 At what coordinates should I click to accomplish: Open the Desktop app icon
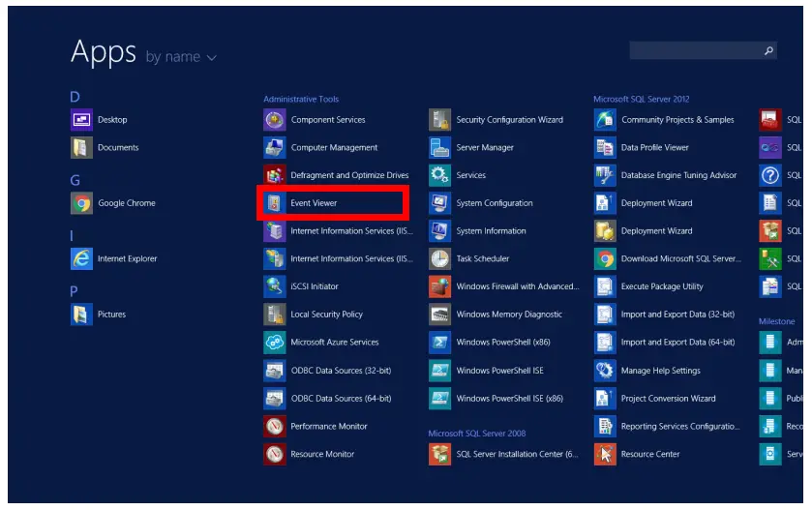pyautogui.click(x=81, y=120)
